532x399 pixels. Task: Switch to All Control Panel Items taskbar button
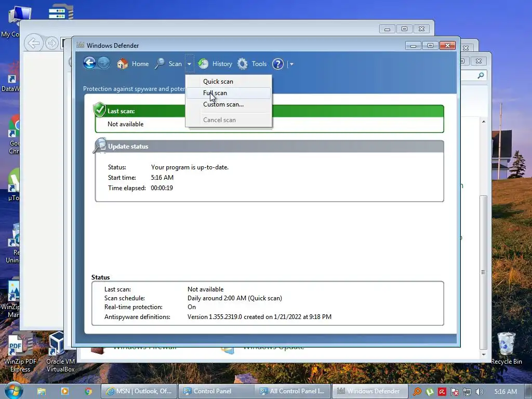point(292,391)
